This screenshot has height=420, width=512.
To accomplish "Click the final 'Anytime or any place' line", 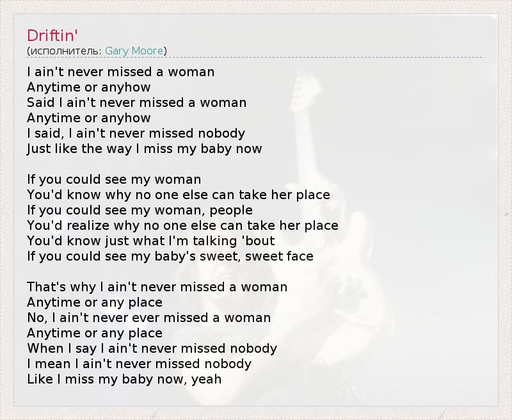I will [95, 333].
